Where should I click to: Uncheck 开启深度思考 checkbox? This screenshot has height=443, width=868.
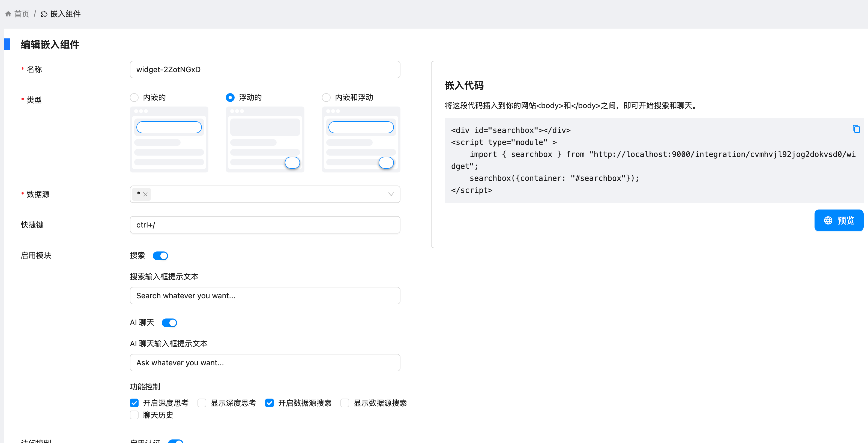(134, 403)
